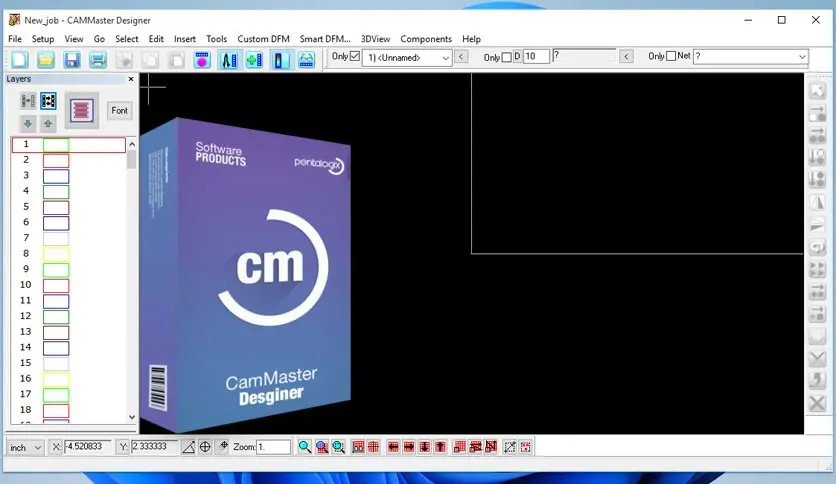Viewport: 836px width, 484px height.
Task: Open the '1) <Unnamed>' layer dropdown
Action: 407,58
